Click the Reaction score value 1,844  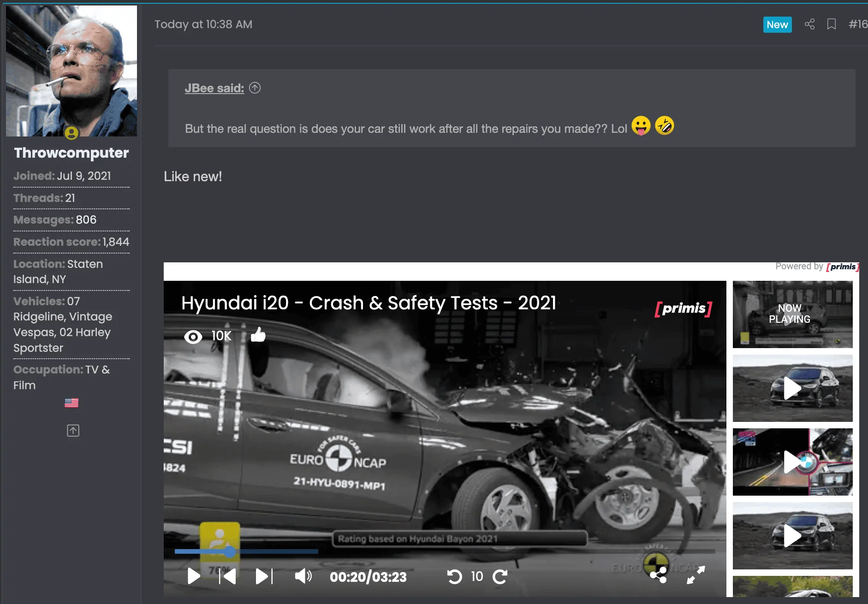(116, 242)
